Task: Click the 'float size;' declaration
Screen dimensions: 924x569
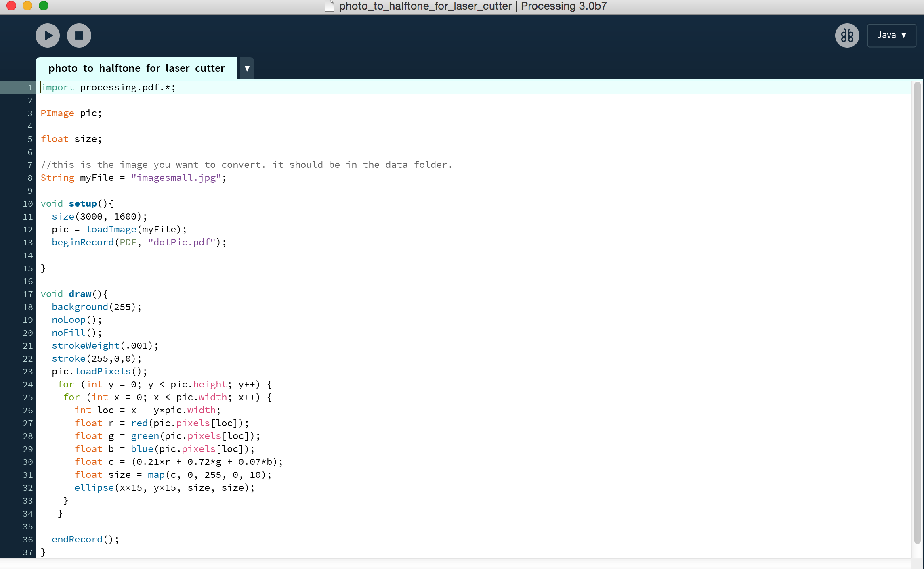Action: (x=71, y=139)
